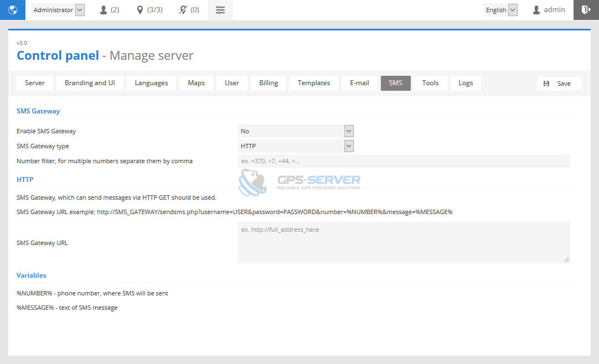Click the server settings sliders icon
Viewport: 599px width, 364px height.
(220, 10)
